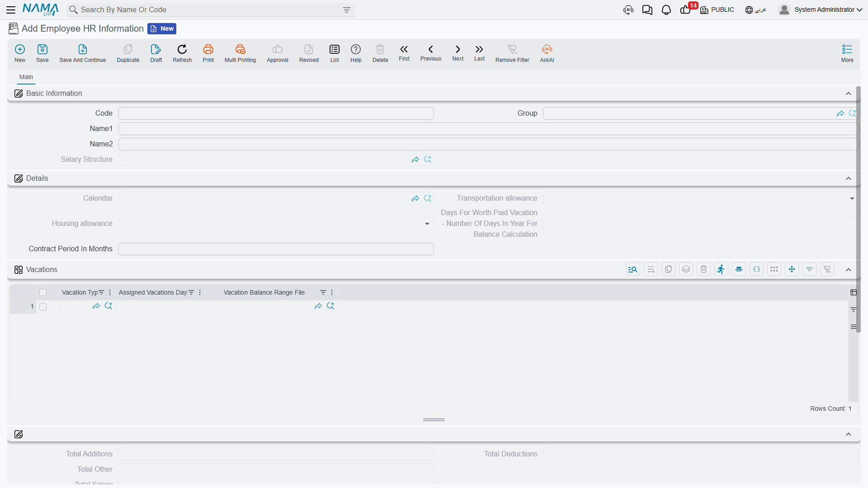This screenshot has height=488, width=868.
Task: Click the Vacations grid search icon
Action: click(633, 270)
